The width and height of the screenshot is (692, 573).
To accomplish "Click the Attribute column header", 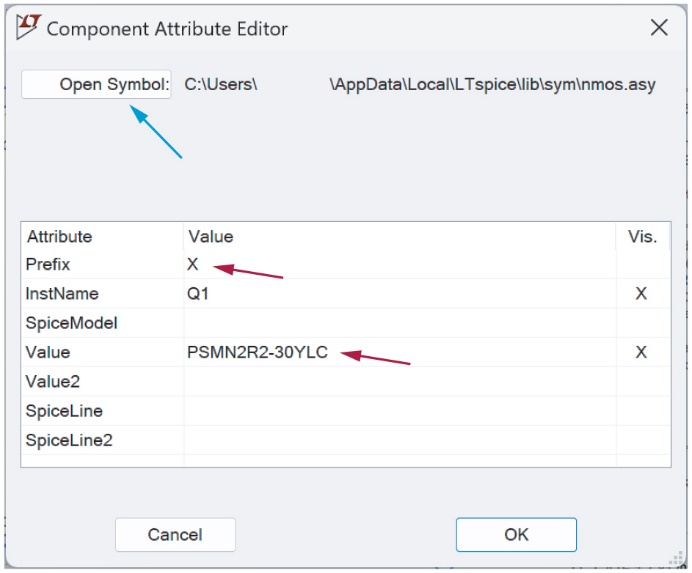I will (x=60, y=237).
